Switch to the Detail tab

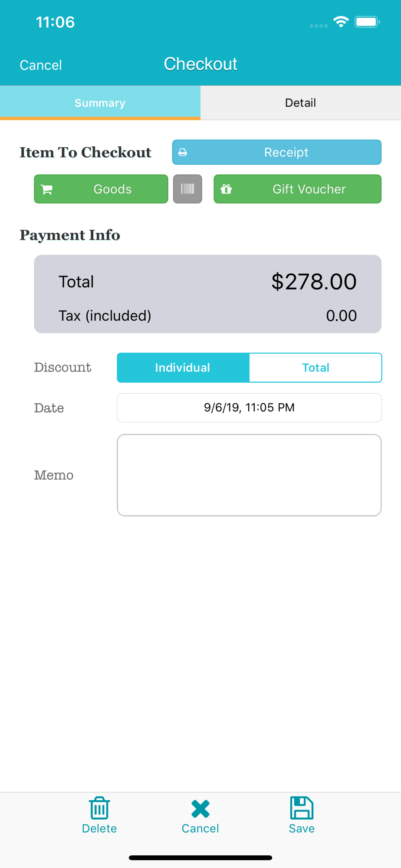(301, 103)
